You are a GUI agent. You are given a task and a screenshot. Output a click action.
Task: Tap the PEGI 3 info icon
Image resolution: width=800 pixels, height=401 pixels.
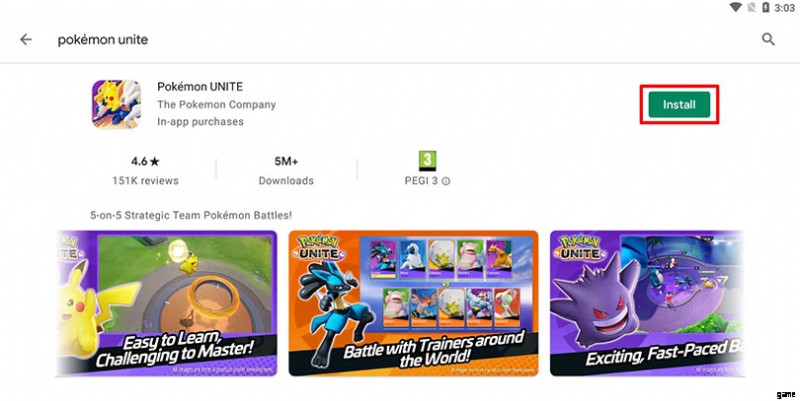(x=445, y=181)
